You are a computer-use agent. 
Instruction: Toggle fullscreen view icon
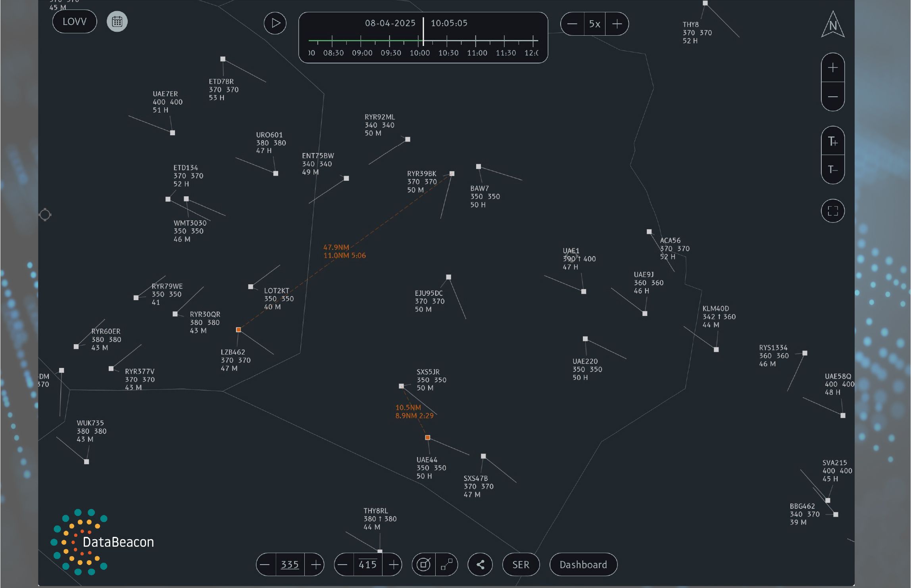[x=832, y=211]
